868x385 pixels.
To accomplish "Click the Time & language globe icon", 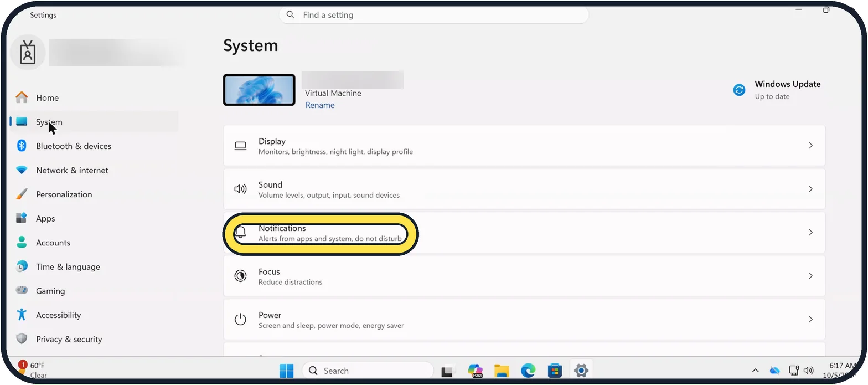I will (x=22, y=266).
